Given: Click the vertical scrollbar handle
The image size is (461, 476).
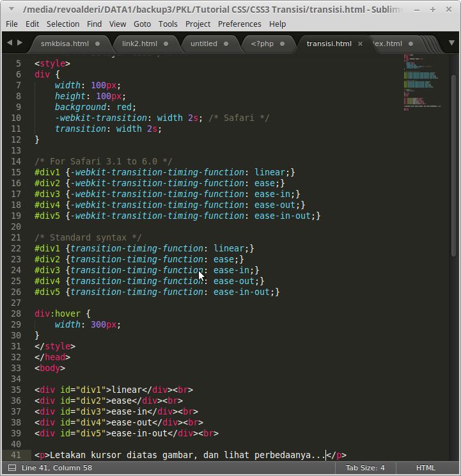Looking at the screenshot, I should click(454, 166).
